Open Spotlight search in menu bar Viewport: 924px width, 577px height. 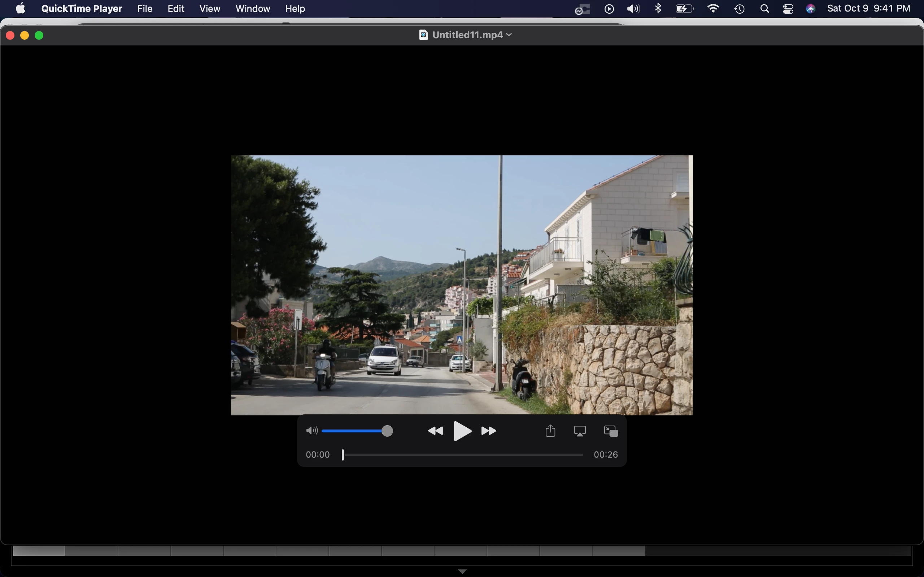pos(764,9)
